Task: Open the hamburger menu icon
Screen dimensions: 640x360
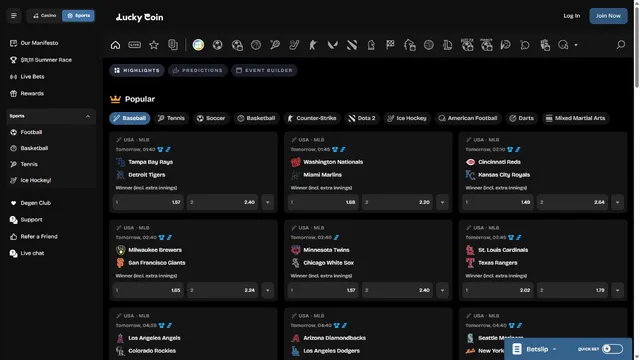Action: [13, 16]
